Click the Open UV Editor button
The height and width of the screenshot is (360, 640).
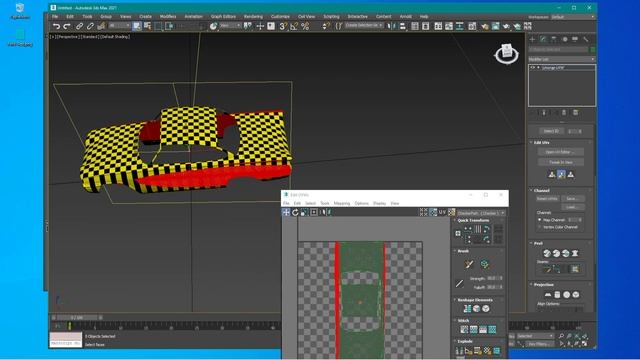point(560,152)
